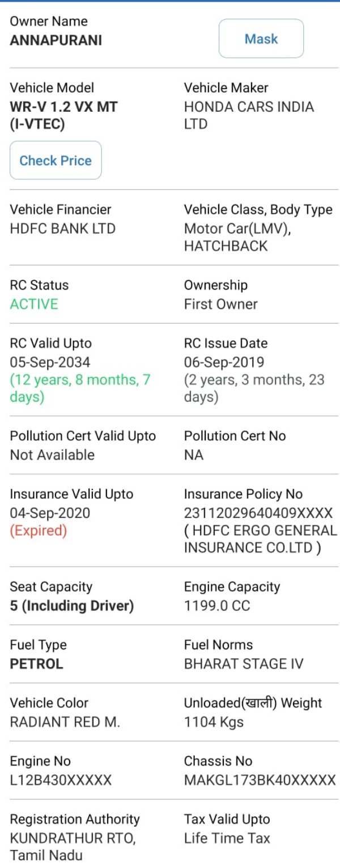Click the 5 (Including Driver) seat capacity

(x=72, y=606)
